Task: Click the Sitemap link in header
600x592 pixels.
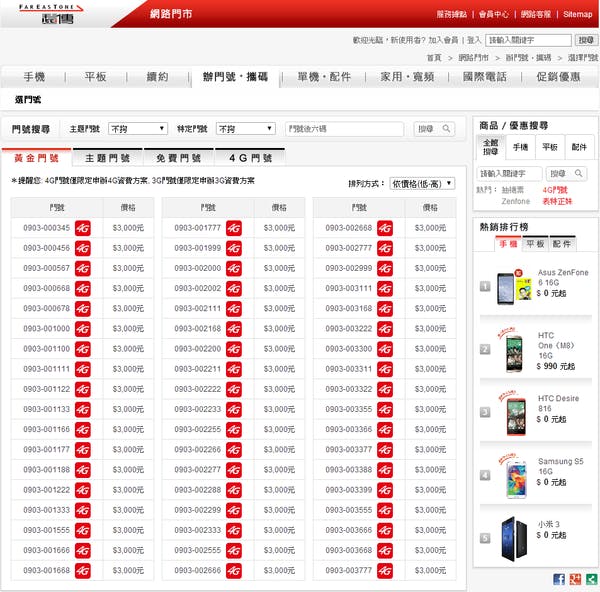Action: 577,14
